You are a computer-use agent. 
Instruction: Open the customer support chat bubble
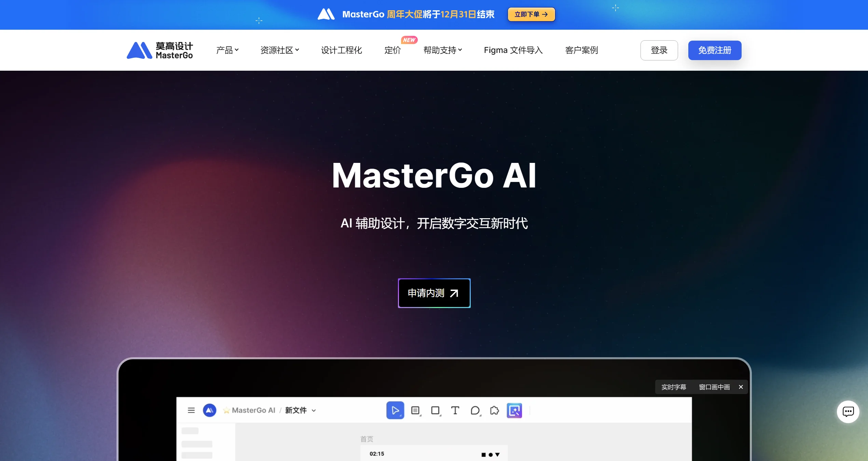pos(848,411)
